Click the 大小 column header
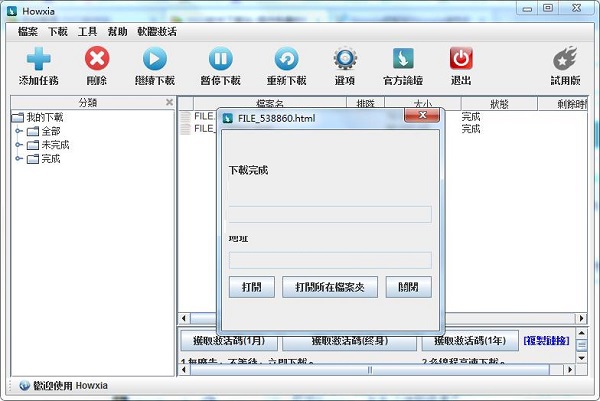The width and height of the screenshot is (600, 401). (422, 104)
